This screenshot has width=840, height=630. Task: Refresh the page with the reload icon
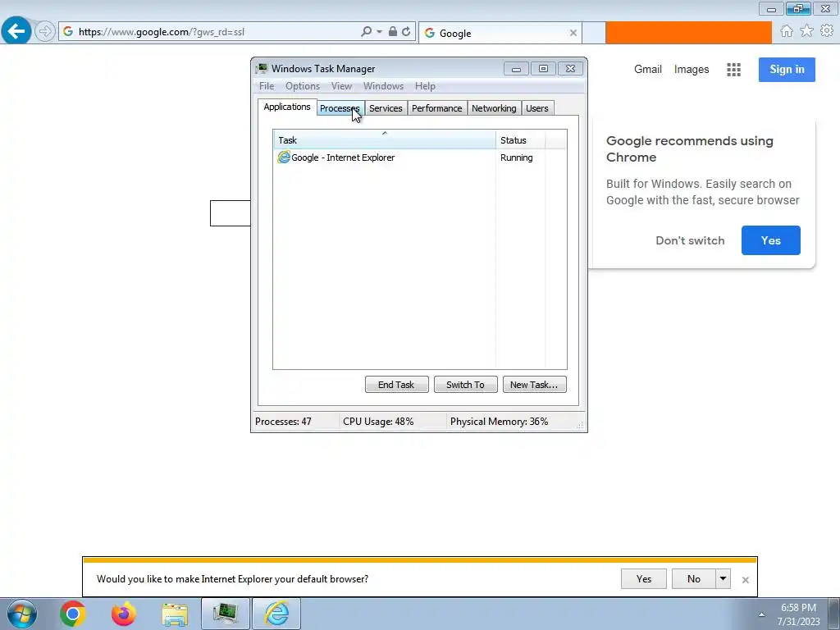point(406,32)
